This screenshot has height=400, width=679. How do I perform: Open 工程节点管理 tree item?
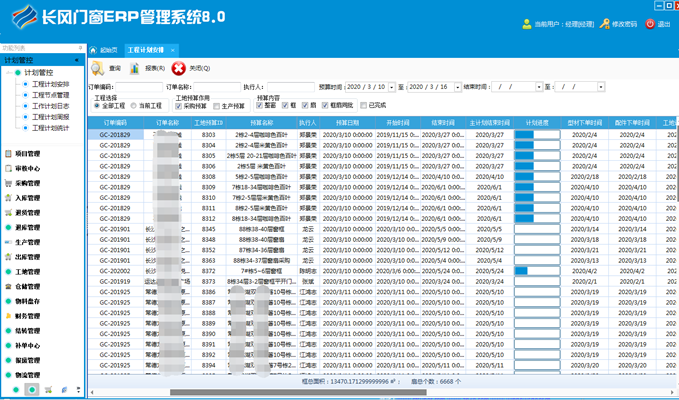point(51,95)
